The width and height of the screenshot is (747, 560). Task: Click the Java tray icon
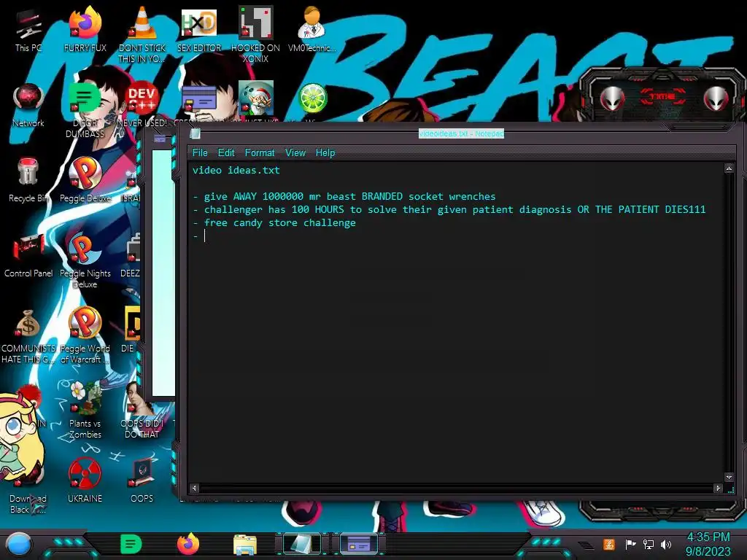tap(608, 544)
